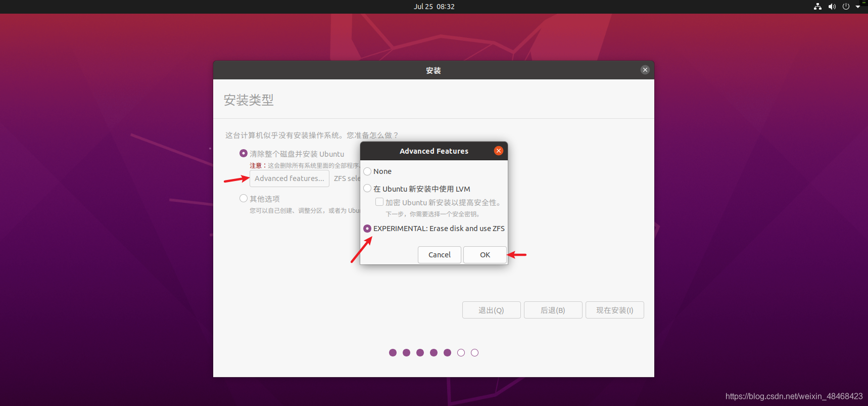Cancel the Advanced Features dialog
Image resolution: width=868 pixels, height=406 pixels.
(x=440, y=255)
